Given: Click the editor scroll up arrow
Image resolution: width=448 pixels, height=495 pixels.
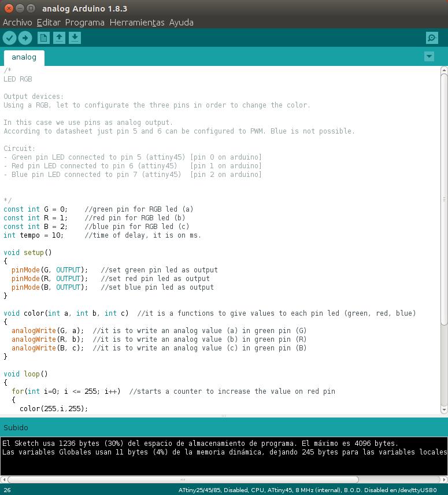Looking at the screenshot, I should (x=444, y=70).
